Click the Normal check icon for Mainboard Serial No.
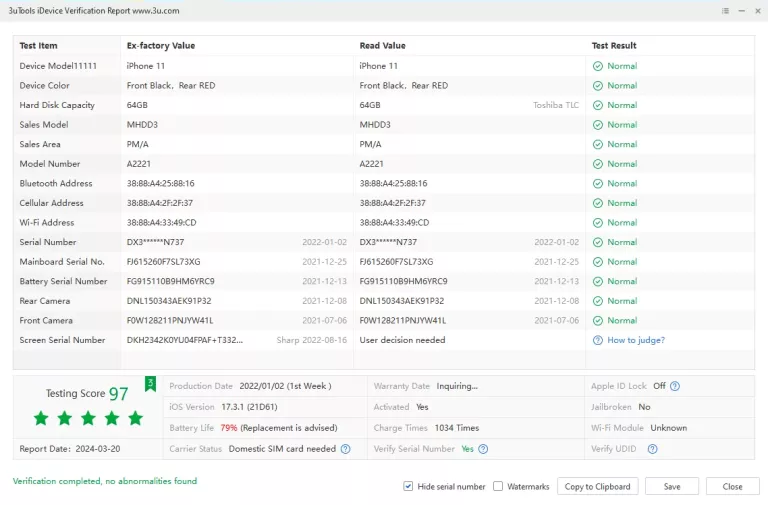768x505 pixels. (x=598, y=262)
